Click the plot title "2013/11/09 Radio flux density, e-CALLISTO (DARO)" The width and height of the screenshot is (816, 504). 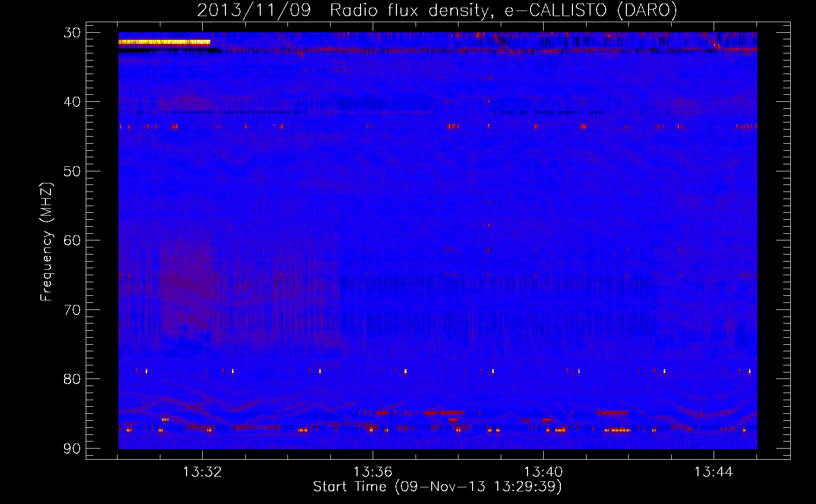pyautogui.click(x=437, y=11)
